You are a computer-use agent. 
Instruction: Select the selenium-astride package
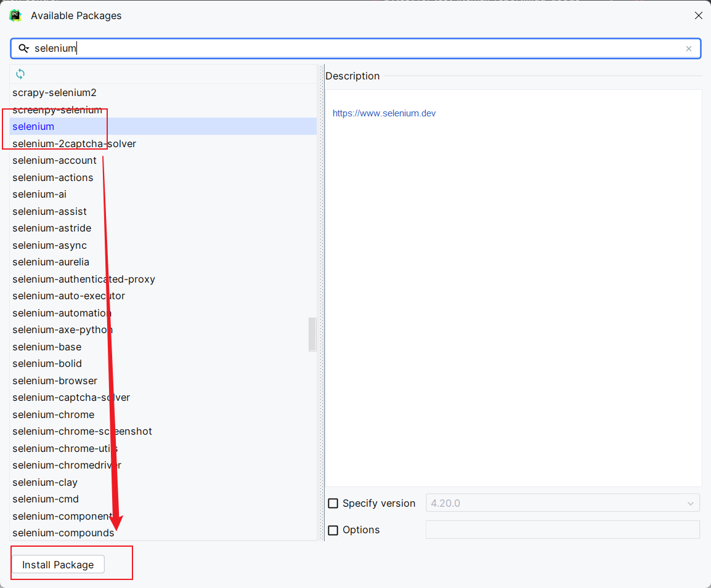click(163, 228)
